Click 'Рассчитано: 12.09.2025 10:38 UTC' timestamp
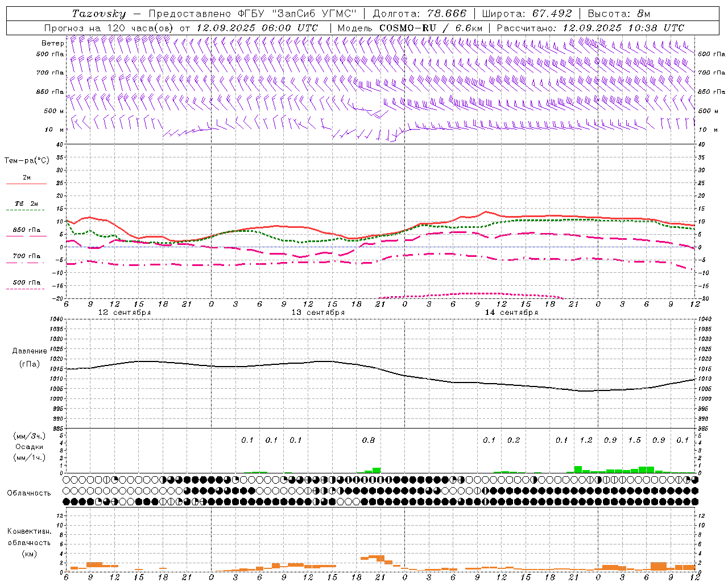The height and width of the screenshot is (582, 728). pyautogui.click(x=590, y=28)
